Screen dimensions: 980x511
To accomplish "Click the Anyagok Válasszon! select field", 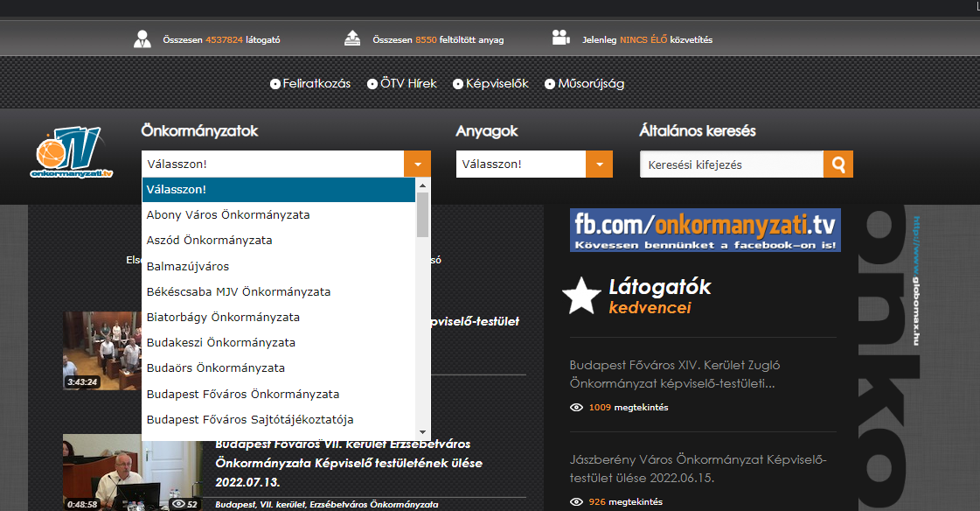I will tap(534, 164).
